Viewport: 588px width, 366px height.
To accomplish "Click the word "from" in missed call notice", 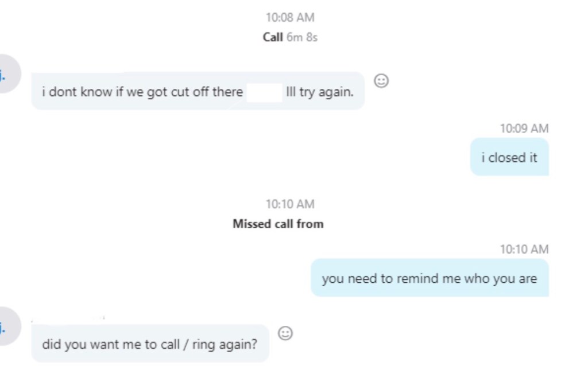I will pyautogui.click(x=311, y=224).
